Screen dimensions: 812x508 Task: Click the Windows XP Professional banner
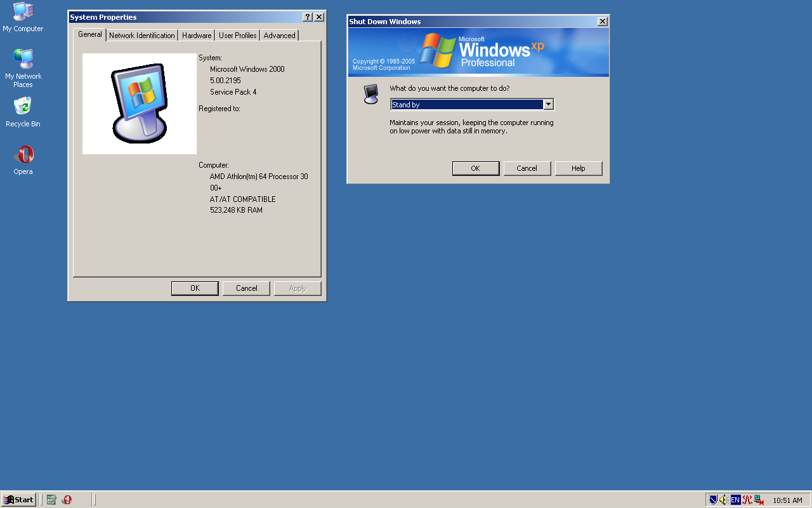478,52
